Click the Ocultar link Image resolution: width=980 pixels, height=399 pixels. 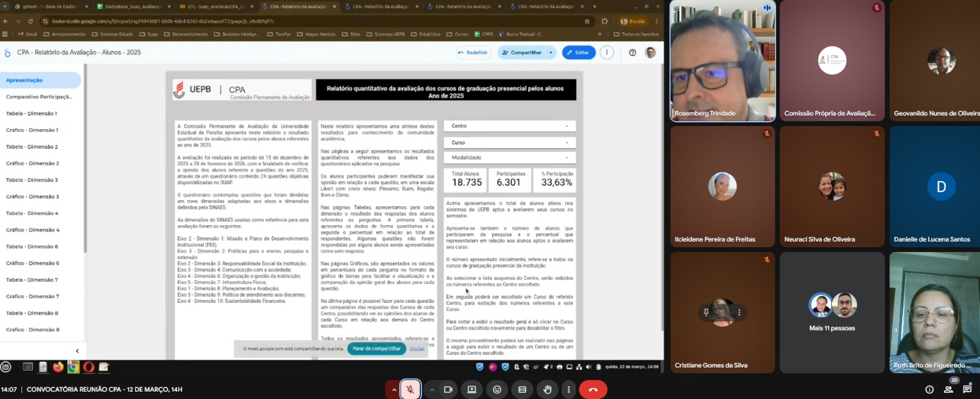coord(417,349)
